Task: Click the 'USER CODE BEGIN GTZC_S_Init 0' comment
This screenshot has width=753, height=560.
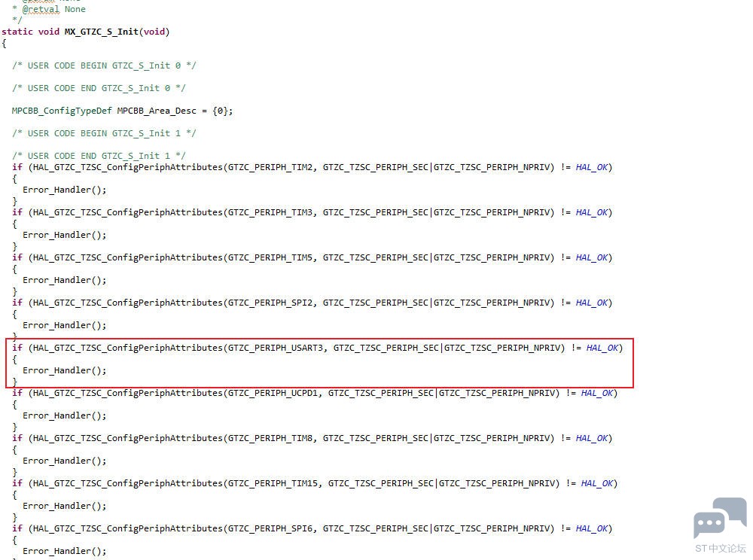Action: [x=104, y=65]
